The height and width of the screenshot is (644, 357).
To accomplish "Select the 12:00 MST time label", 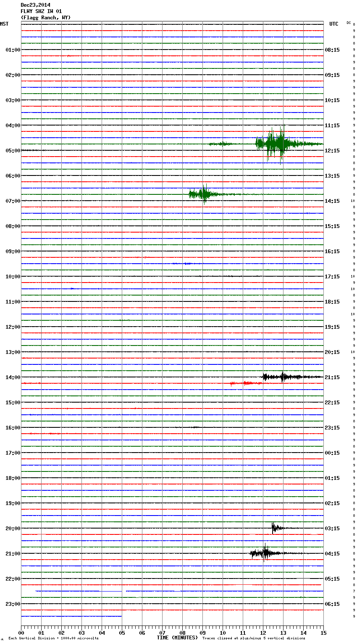I will tap(13, 327).
